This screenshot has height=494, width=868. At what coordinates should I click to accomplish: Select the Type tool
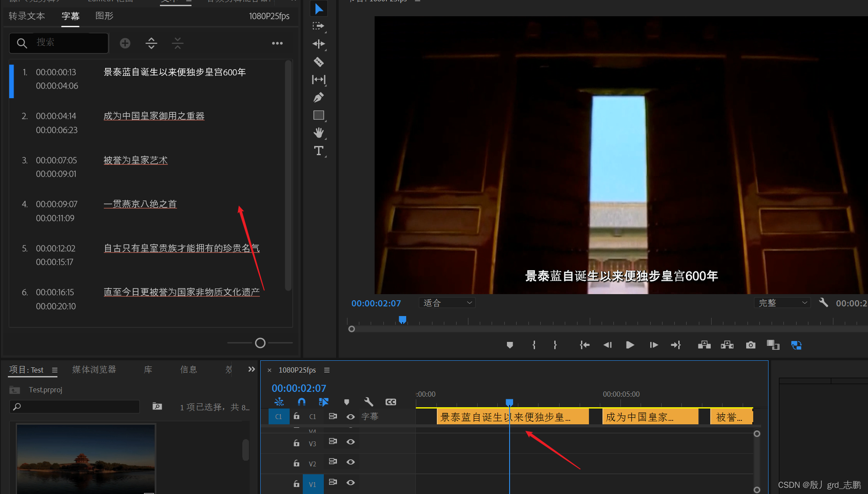[319, 151]
